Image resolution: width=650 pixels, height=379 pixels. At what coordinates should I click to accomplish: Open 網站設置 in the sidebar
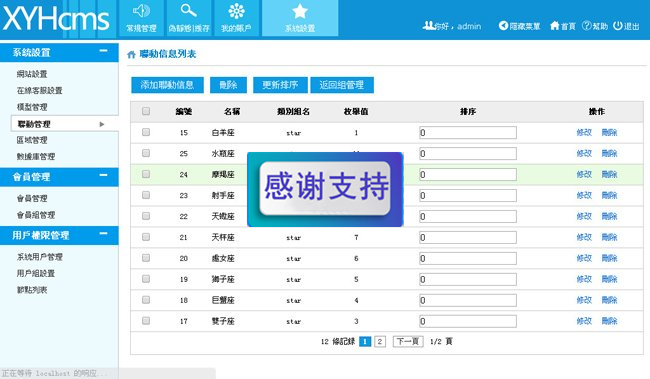pos(32,74)
